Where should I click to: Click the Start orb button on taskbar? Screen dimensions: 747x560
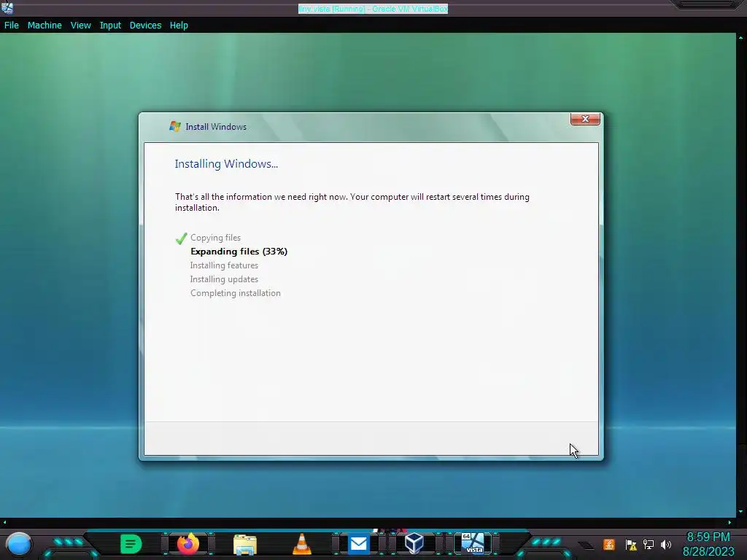point(19,544)
